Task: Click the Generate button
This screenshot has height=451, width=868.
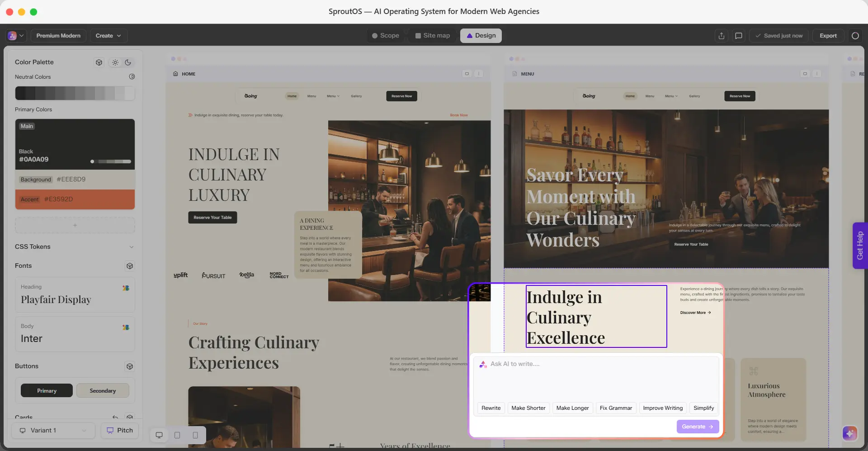Action: [698, 427]
